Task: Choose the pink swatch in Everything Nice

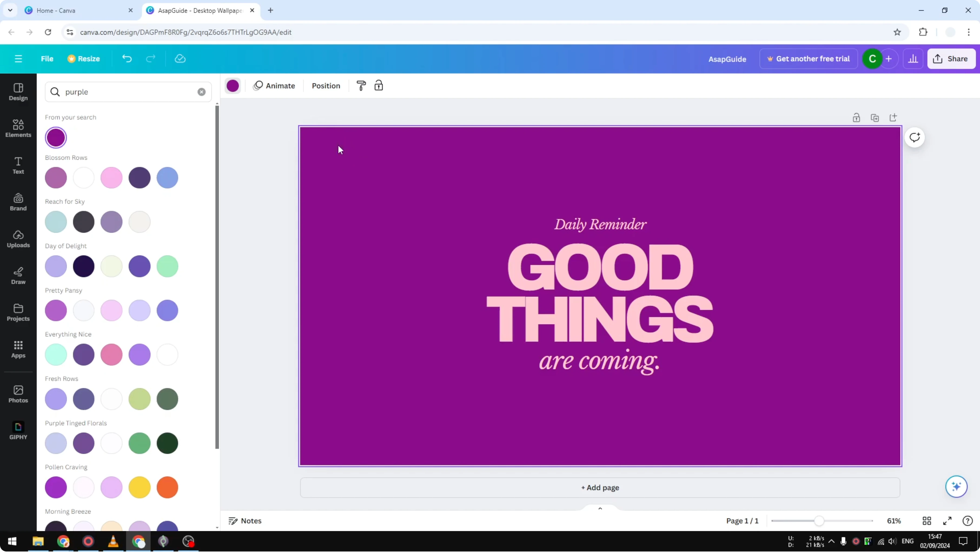Action: [111, 355]
